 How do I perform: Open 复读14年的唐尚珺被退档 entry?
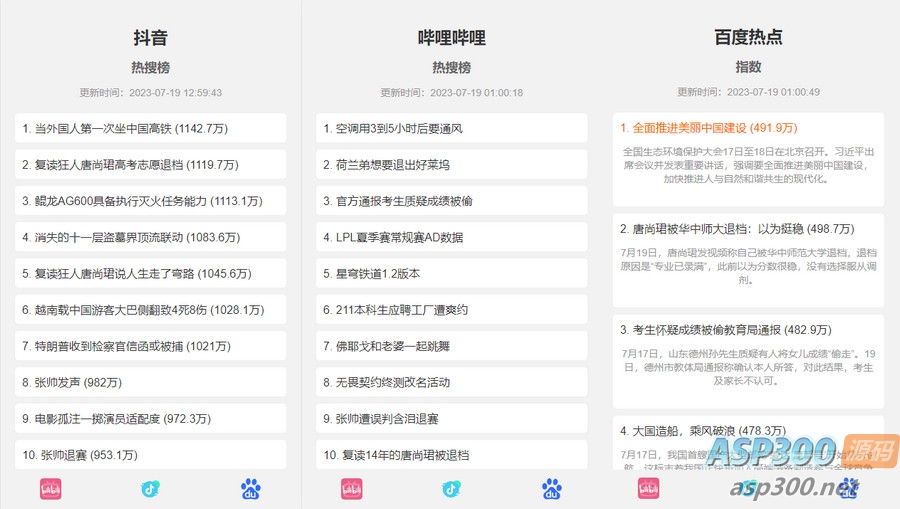click(451, 454)
